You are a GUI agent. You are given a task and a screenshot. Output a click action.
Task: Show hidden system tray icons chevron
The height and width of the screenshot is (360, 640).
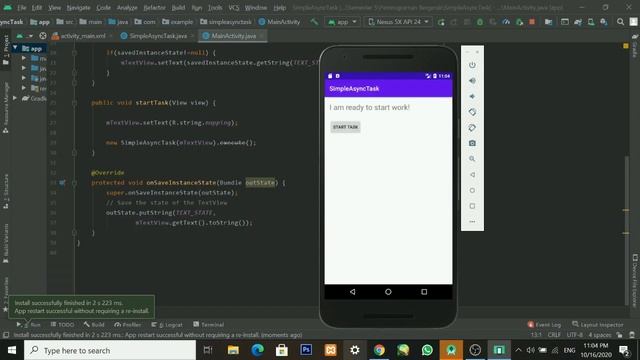click(518, 350)
